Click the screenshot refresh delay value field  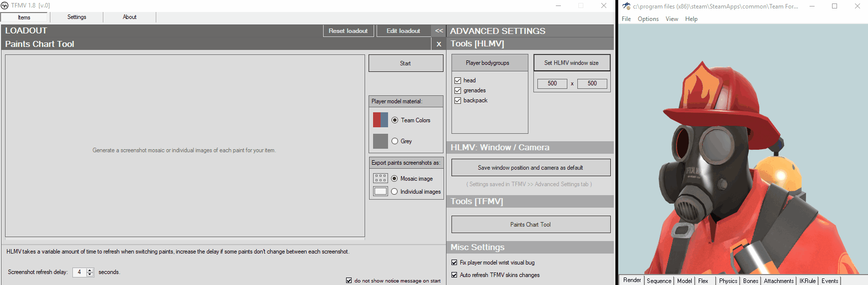pos(79,272)
